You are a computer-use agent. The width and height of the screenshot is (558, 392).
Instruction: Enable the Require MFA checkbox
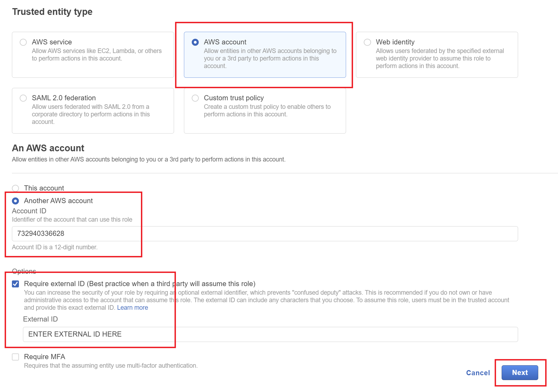pyautogui.click(x=16, y=357)
